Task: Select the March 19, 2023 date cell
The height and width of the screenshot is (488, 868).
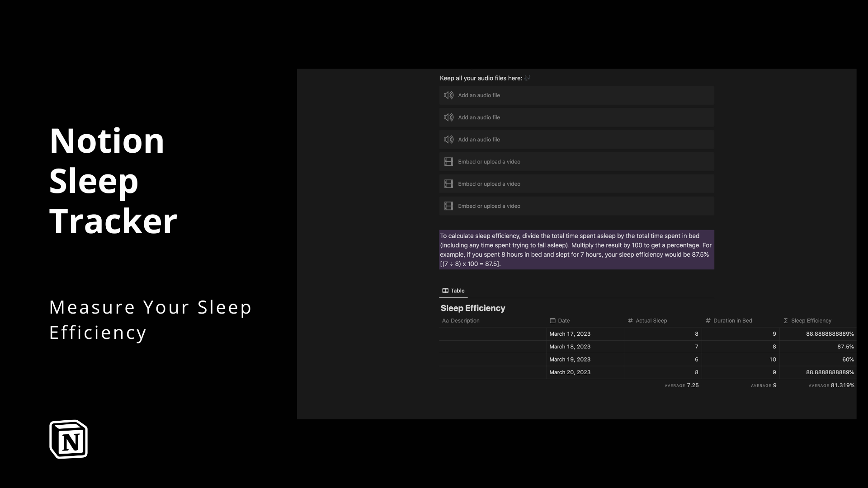Action: pyautogui.click(x=585, y=360)
